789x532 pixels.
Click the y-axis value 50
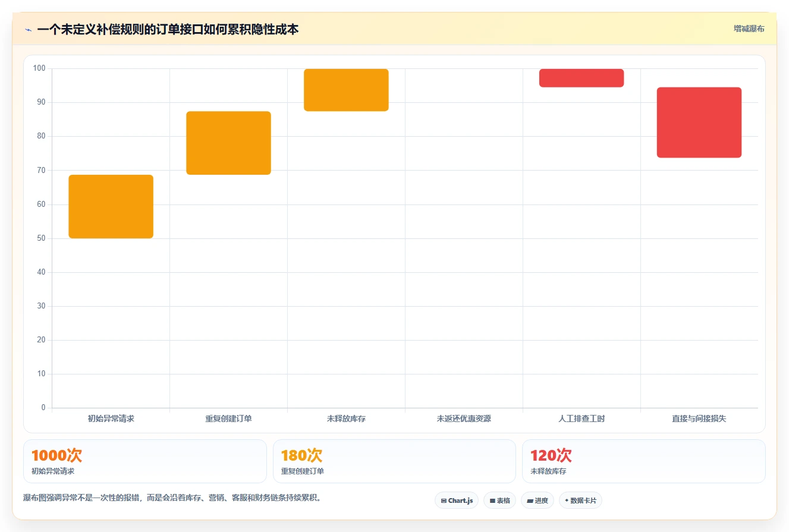[x=42, y=238]
